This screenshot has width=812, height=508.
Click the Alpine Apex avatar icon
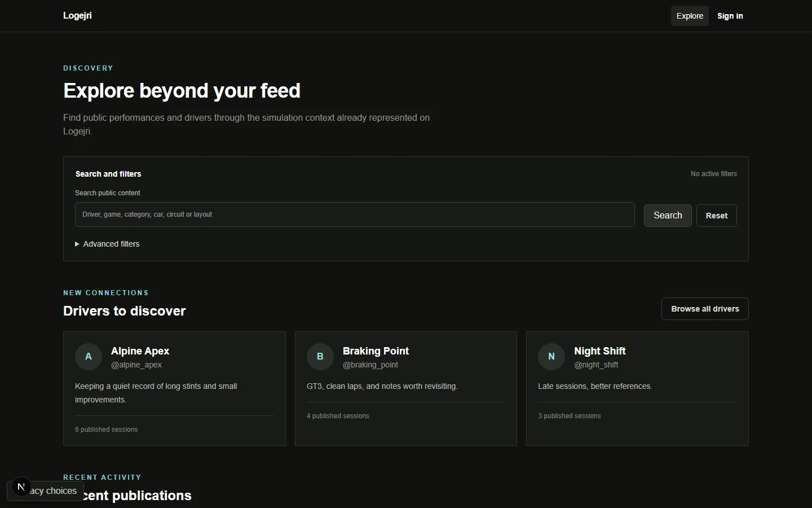click(89, 357)
